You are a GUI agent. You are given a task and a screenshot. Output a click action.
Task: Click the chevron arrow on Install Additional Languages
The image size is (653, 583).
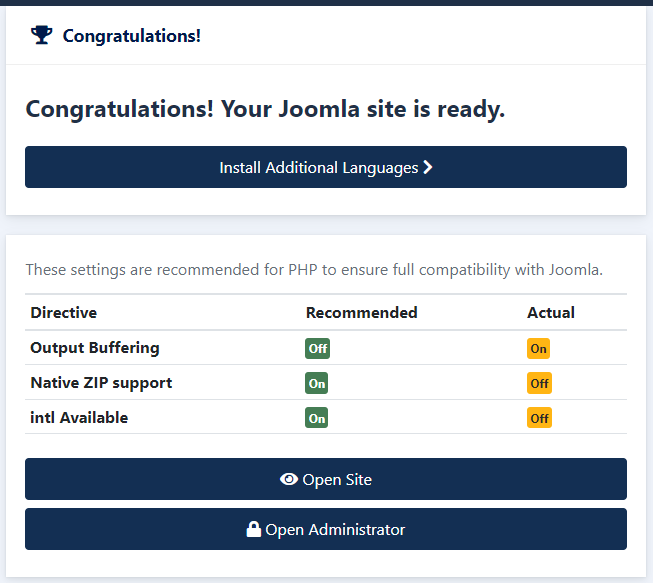coord(428,167)
